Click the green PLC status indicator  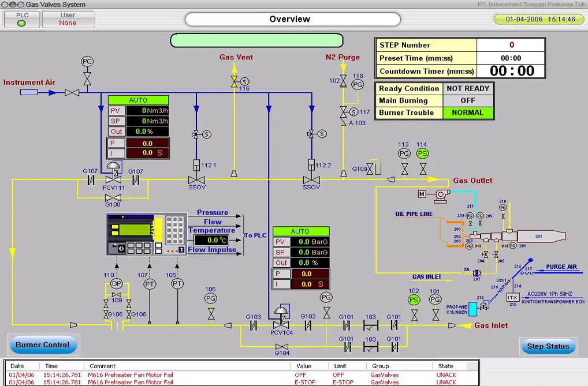click(22, 23)
